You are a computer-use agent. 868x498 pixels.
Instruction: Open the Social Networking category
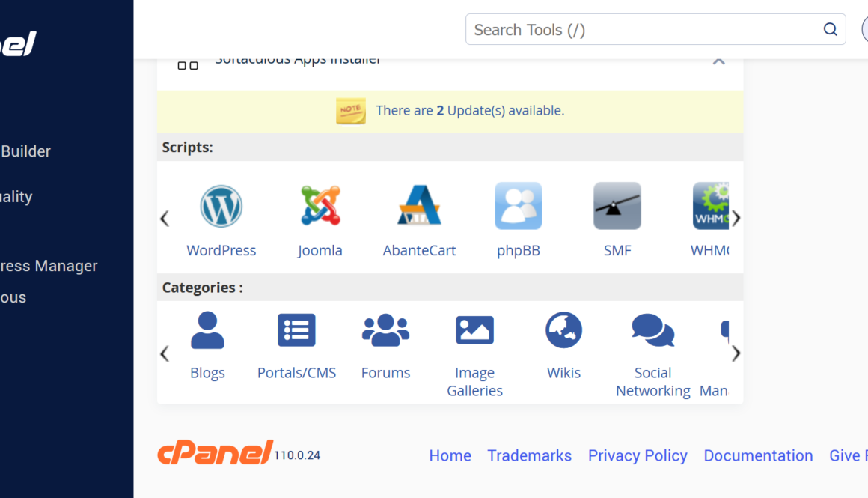point(652,330)
